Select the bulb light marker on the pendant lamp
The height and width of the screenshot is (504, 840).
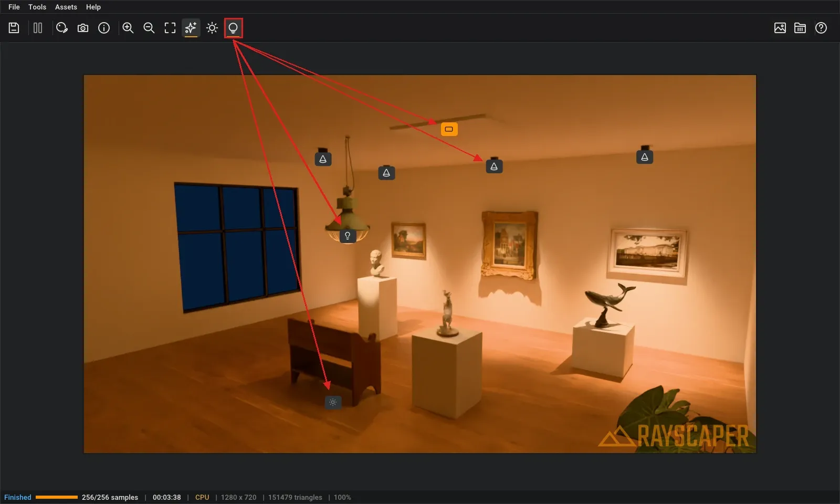click(348, 236)
